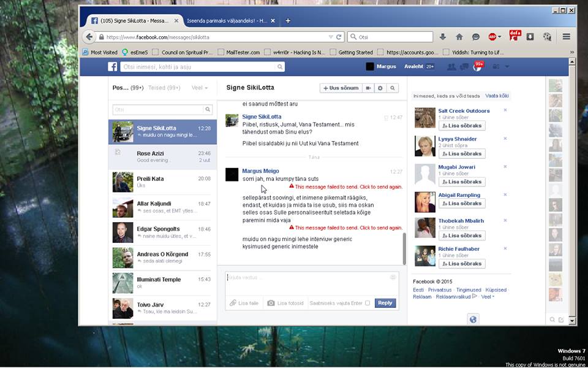Expand footer 'Veel' links dropdown

pos(488,297)
